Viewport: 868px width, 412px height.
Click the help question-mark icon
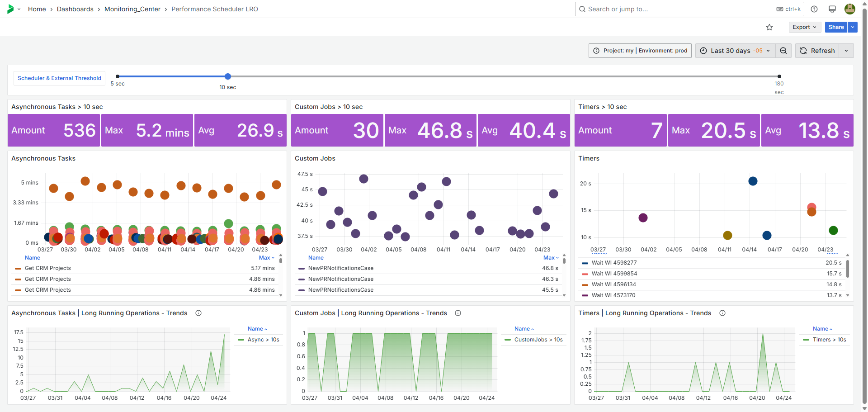(814, 9)
